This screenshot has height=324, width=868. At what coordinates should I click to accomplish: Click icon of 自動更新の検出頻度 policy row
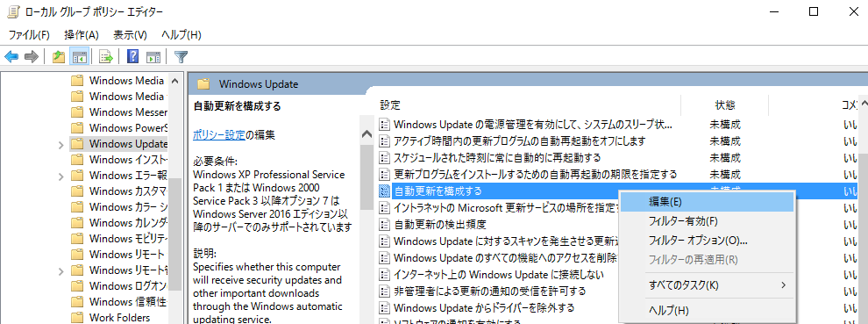[384, 225]
